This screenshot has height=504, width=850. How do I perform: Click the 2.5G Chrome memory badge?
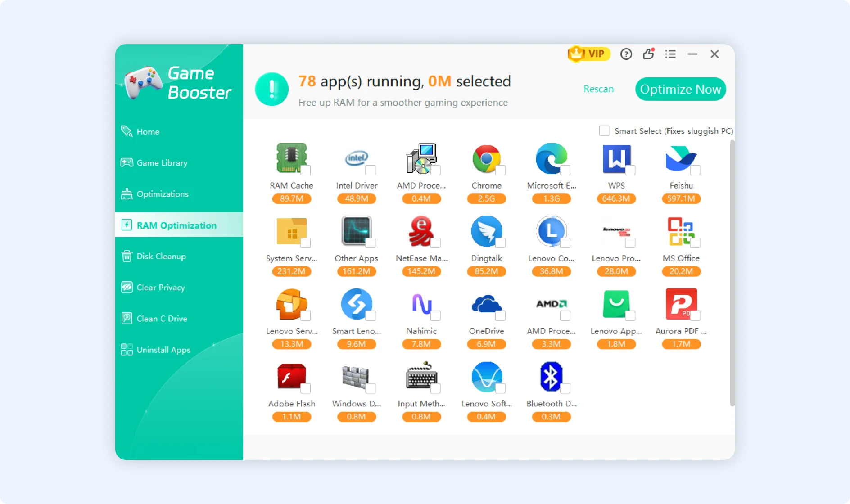(x=486, y=198)
